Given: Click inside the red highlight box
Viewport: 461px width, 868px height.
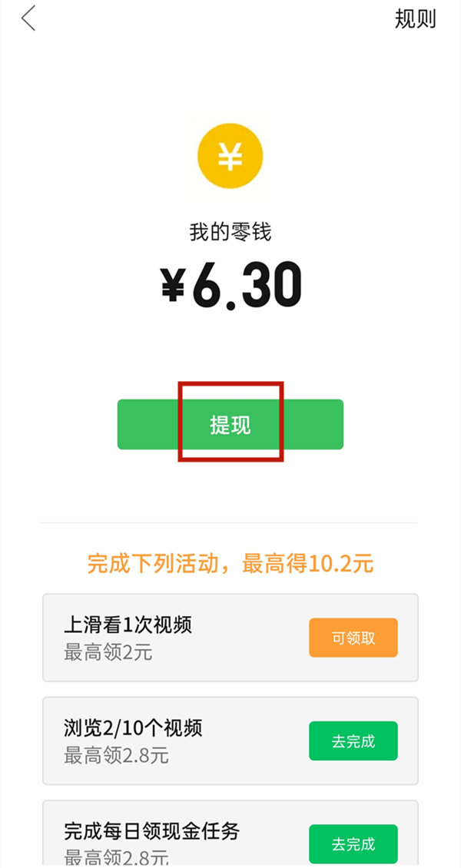Looking at the screenshot, I should point(230,421).
